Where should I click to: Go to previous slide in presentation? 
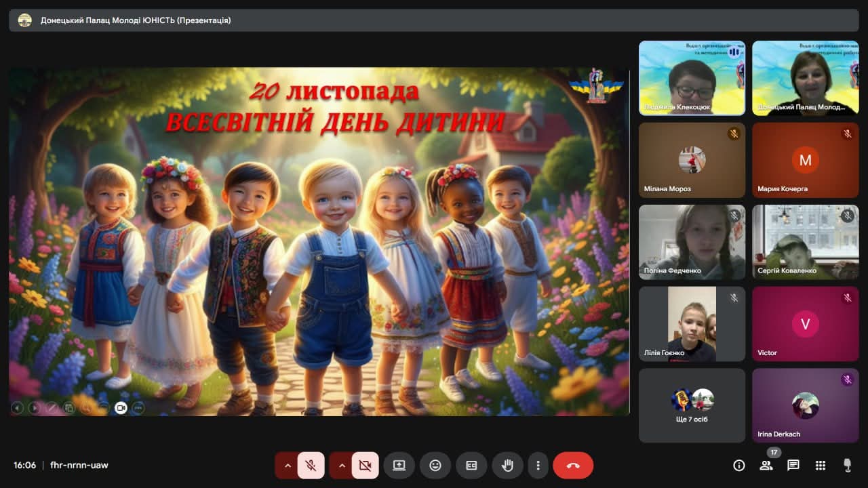coord(17,408)
